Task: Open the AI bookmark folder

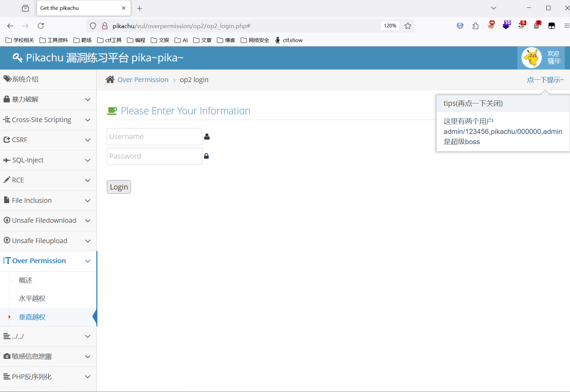Action: click(181, 40)
